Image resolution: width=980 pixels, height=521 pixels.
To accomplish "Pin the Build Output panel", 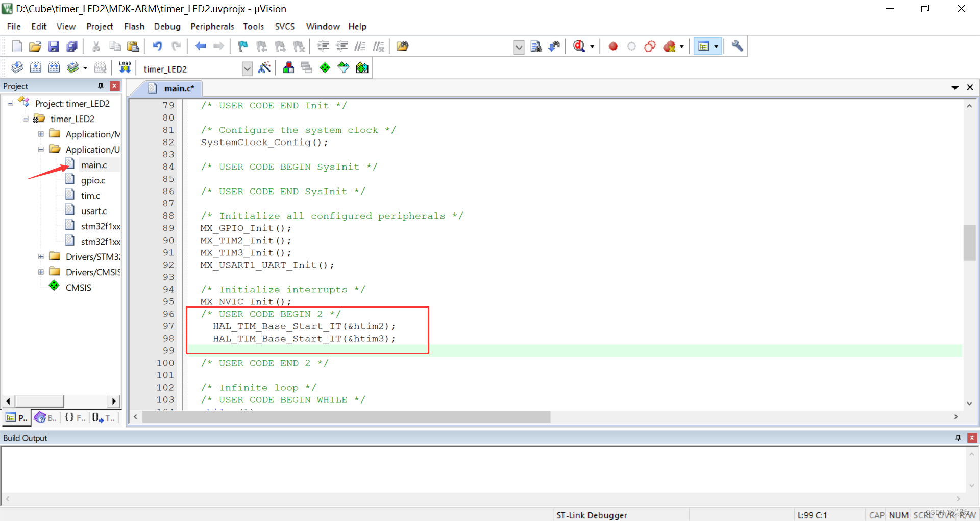I will click(958, 438).
